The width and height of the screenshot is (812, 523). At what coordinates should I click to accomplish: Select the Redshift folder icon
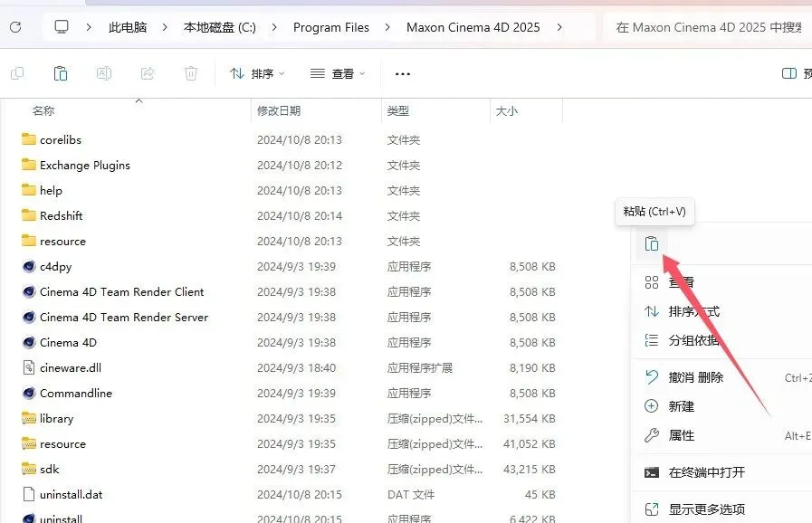(x=29, y=215)
